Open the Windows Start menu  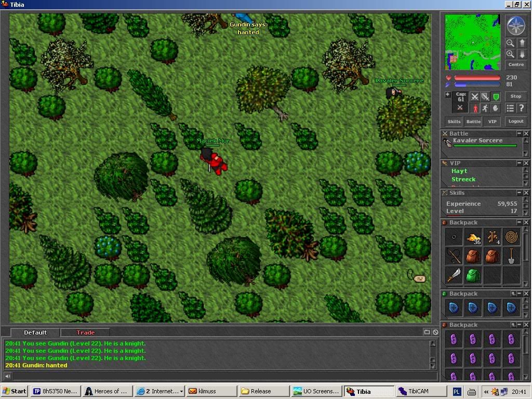pos(14,391)
